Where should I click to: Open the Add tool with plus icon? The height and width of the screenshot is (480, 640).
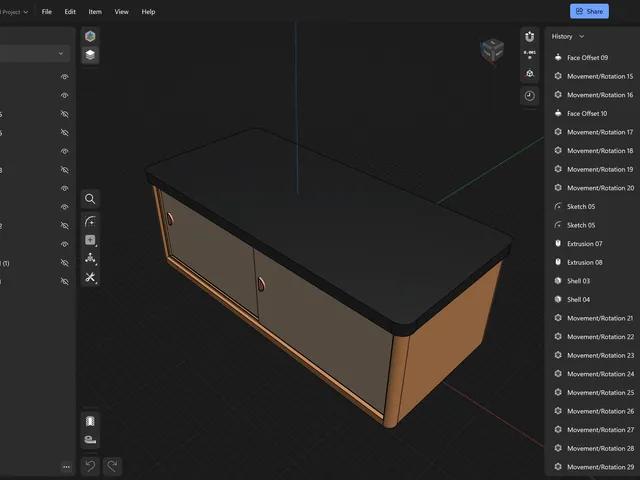pyautogui.click(x=90, y=240)
